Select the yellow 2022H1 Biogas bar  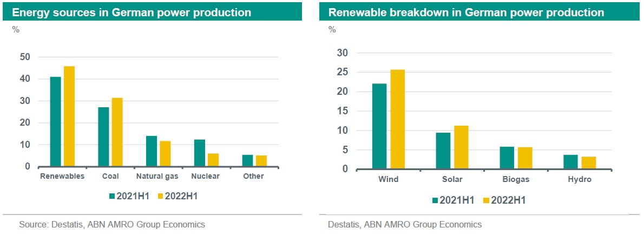pos(525,158)
